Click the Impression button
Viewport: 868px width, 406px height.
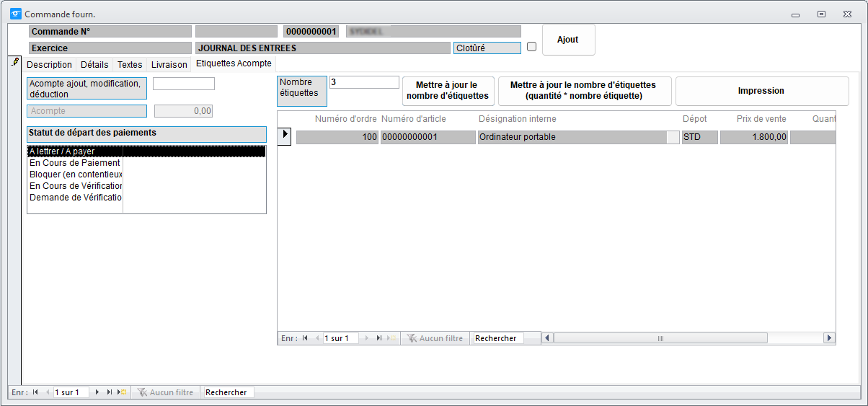(x=761, y=91)
